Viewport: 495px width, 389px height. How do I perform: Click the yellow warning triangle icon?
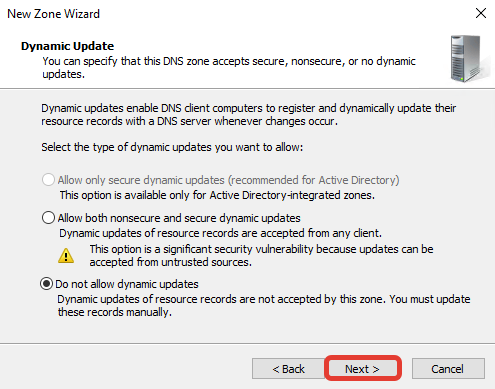pyautogui.click(x=66, y=256)
